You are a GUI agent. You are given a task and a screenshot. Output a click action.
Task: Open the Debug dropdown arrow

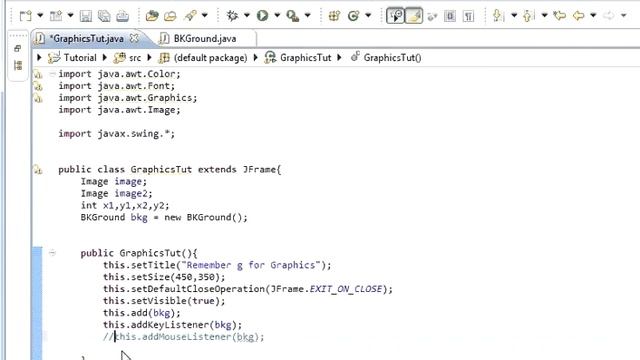click(247, 16)
